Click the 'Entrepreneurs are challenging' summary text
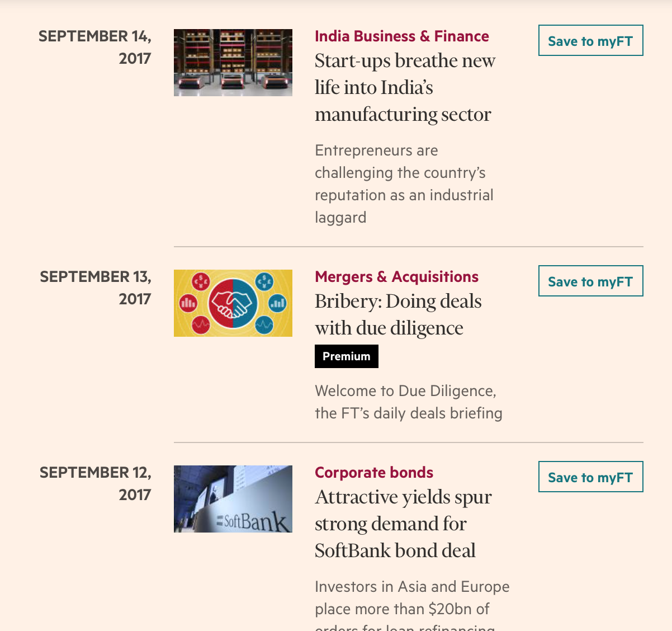This screenshot has width=672, height=631. click(404, 184)
